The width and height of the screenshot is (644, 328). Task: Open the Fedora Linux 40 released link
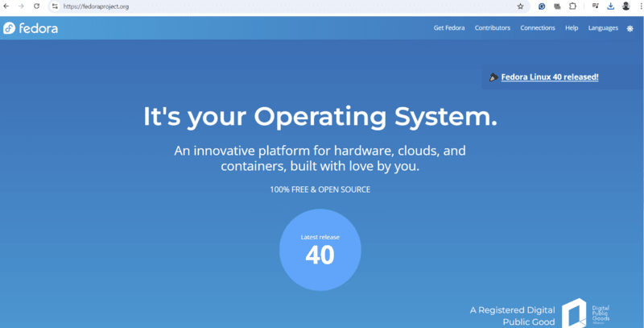[x=550, y=77]
